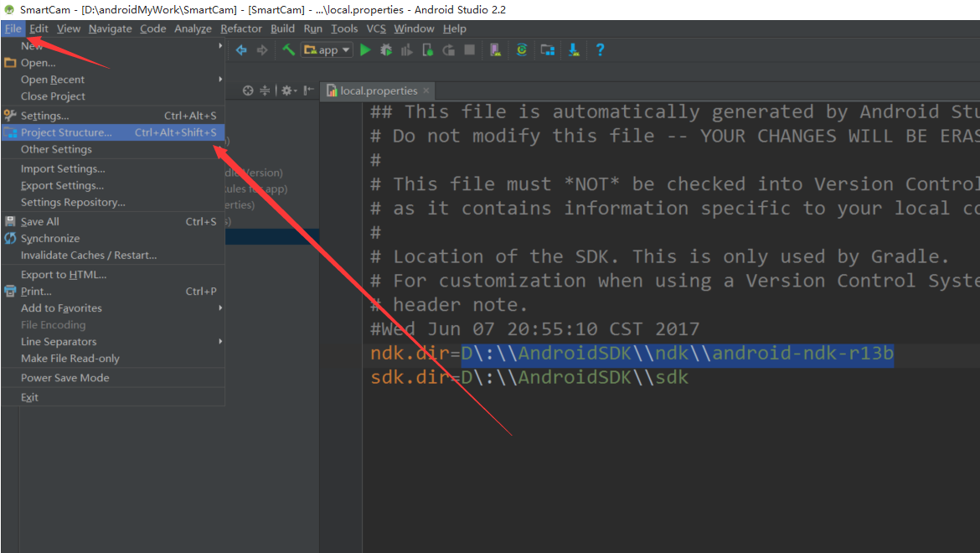Viewport: 980px width, 553px height.
Task: Expand Add to Favorites submenu
Action: (113, 308)
